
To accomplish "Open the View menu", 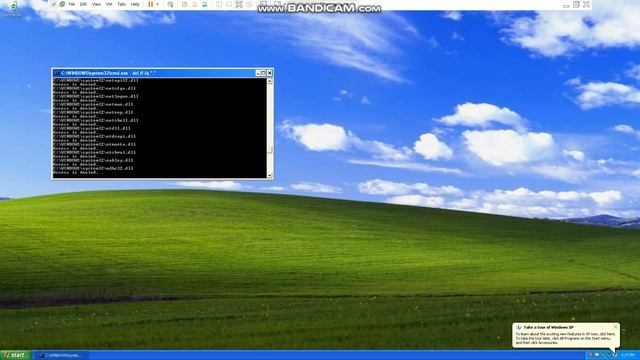I will [96, 4].
